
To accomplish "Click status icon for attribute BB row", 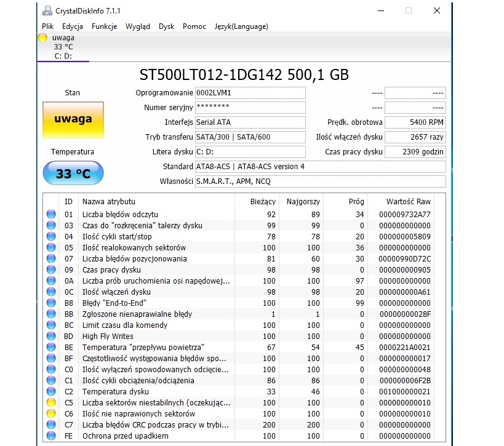I will coord(51,314).
